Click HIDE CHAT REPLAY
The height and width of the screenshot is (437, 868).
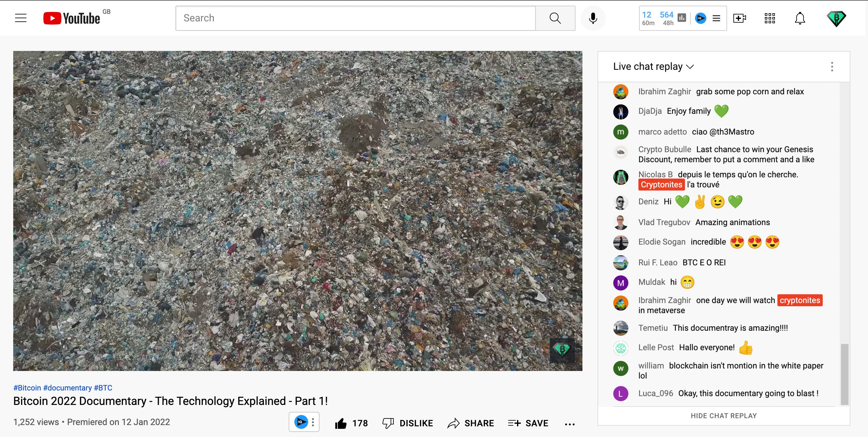[724, 415]
